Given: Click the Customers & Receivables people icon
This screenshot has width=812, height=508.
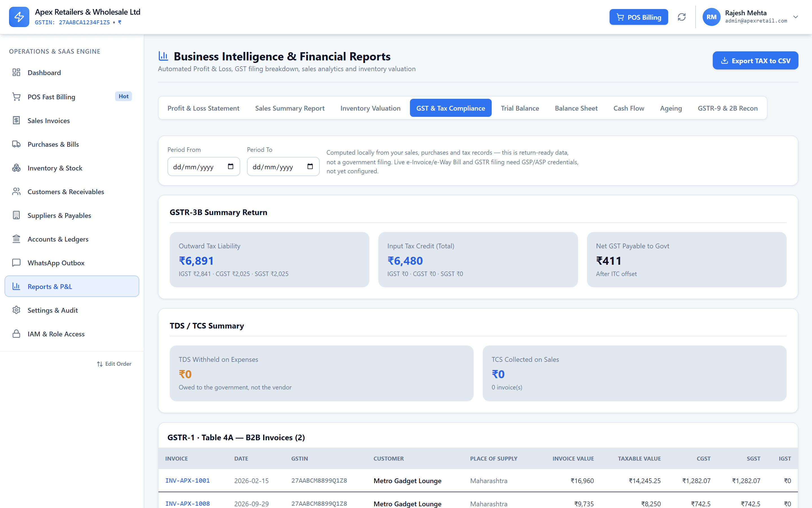Looking at the screenshot, I should tap(16, 192).
